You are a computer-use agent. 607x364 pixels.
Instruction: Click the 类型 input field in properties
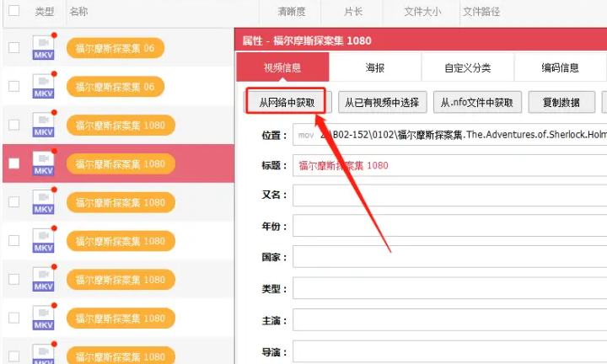(450, 288)
